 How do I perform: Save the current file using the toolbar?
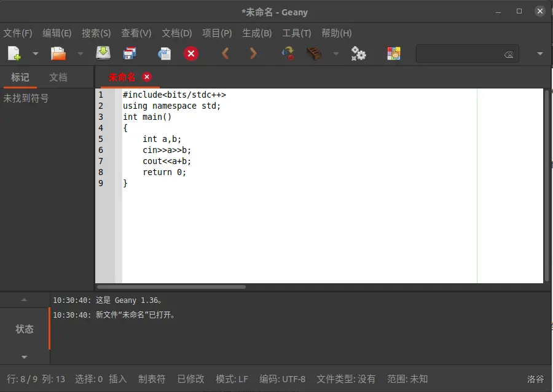coord(103,54)
